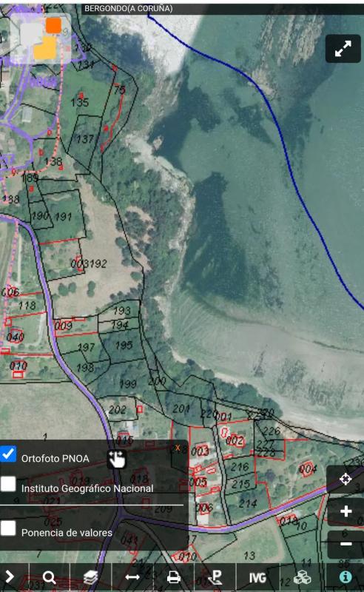The image size is (364, 592).
Task: Select parcel 003192 on the map
Action: 89,263
